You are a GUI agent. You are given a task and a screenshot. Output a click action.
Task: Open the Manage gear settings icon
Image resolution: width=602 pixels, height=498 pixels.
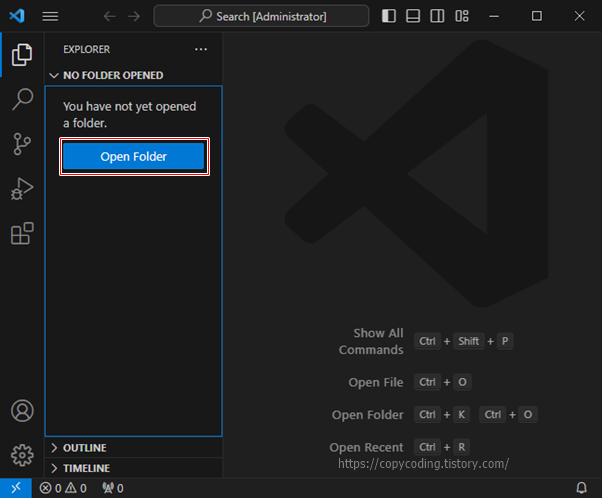coord(22,455)
